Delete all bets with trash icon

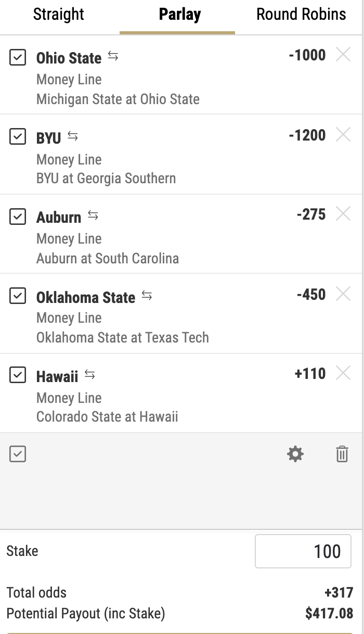tap(342, 454)
